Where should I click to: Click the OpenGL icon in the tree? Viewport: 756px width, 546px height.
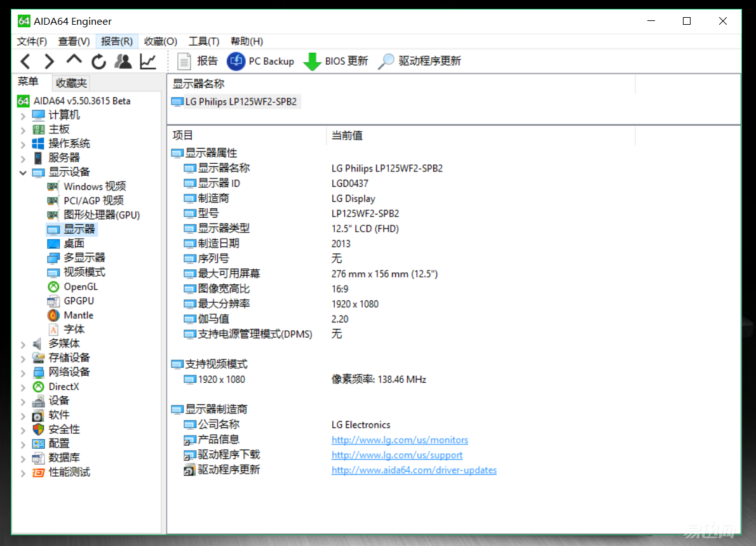pyautogui.click(x=53, y=287)
